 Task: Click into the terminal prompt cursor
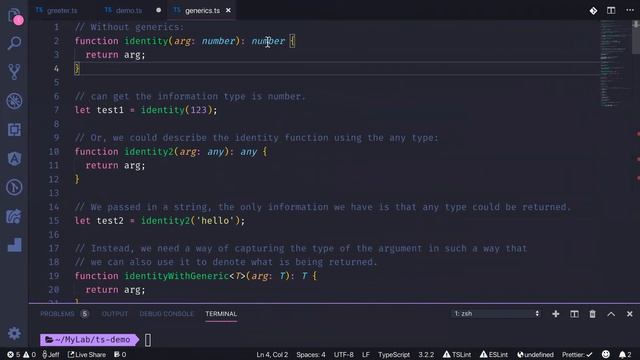[148, 340]
